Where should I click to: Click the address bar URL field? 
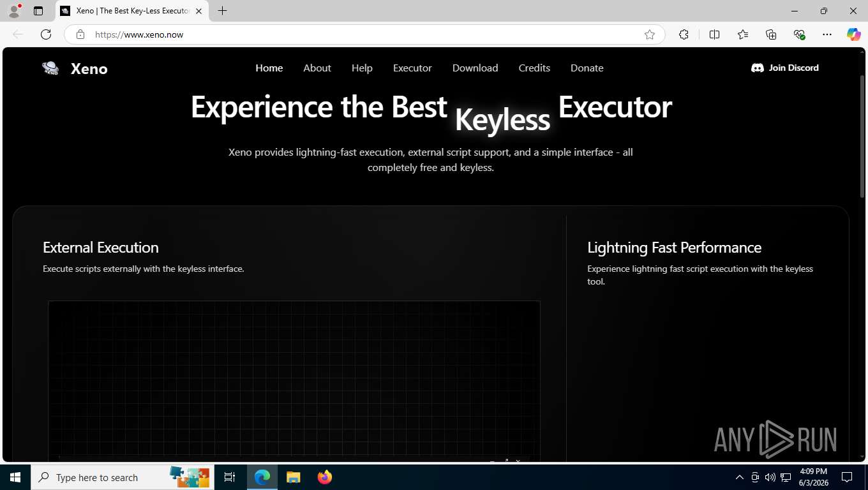click(x=364, y=34)
